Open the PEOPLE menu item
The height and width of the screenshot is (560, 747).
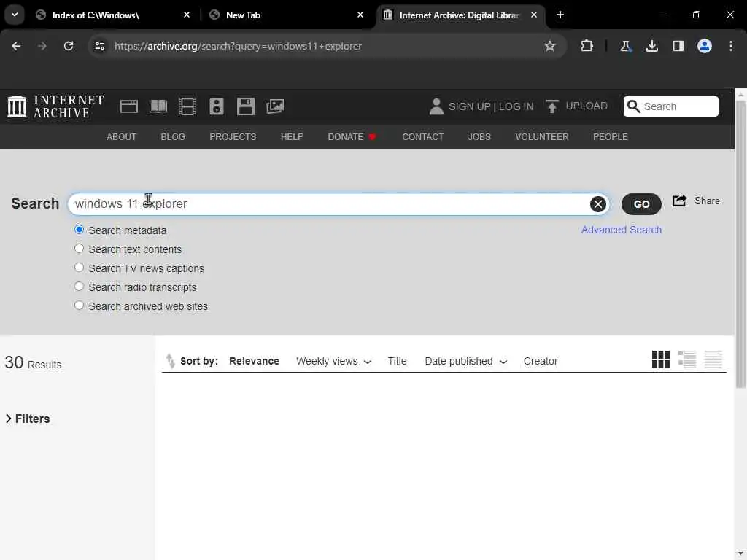click(611, 136)
